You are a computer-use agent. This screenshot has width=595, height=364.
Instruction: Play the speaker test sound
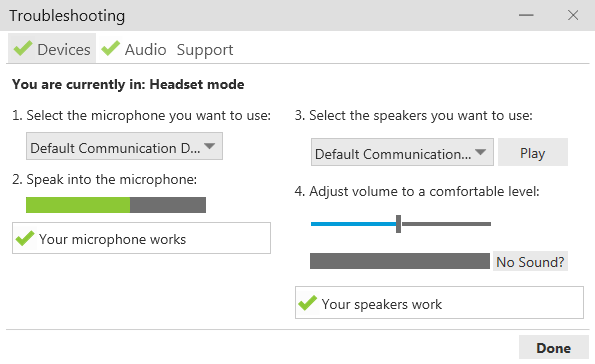(x=533, y=152)
